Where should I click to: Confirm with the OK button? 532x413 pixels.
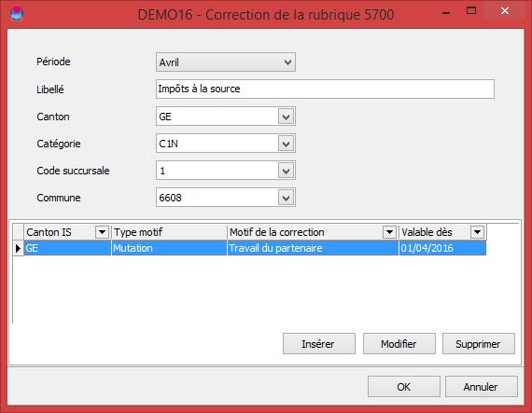[x=404, y=387]
